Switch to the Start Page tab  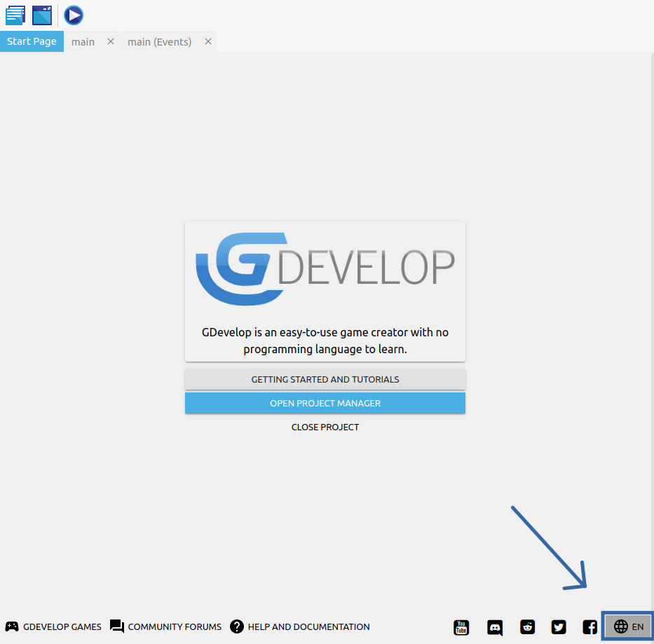[32, 41]
